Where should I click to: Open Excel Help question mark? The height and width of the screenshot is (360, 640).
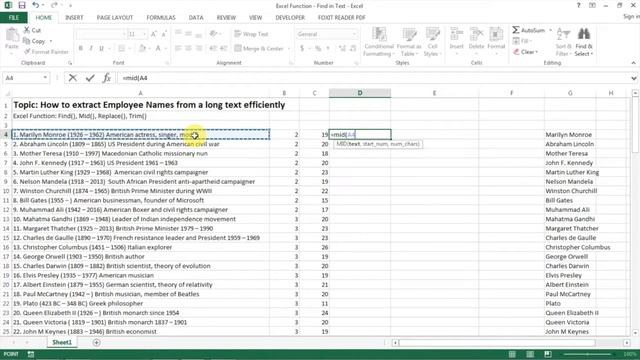[578, 5]
